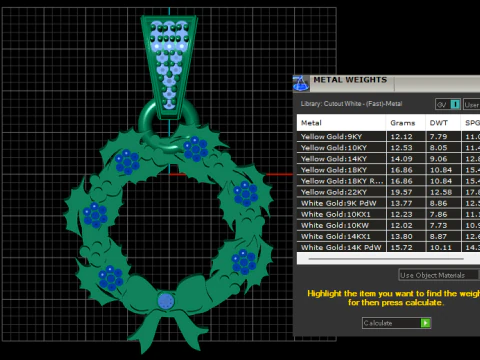Select the Yellow Gold:14KY row
Image resolution: width=480 pixels, height=360 pixels.
pyautogui.click(x=388, y=159)
